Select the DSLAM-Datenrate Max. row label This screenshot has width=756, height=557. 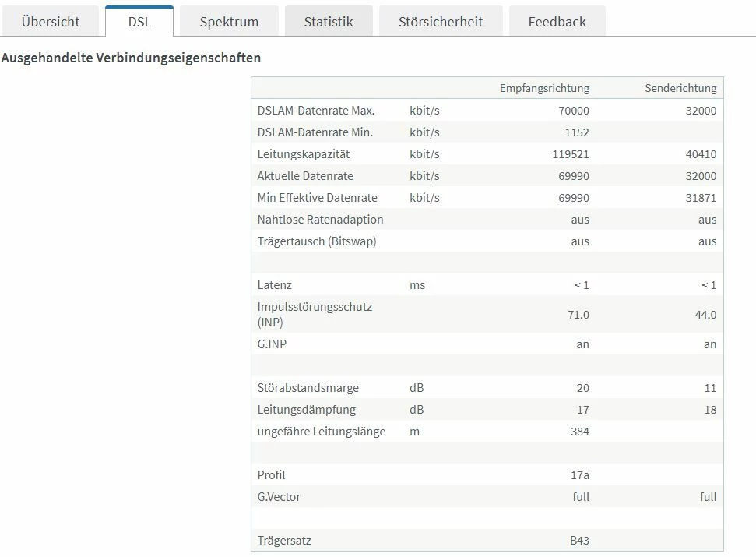316,111
